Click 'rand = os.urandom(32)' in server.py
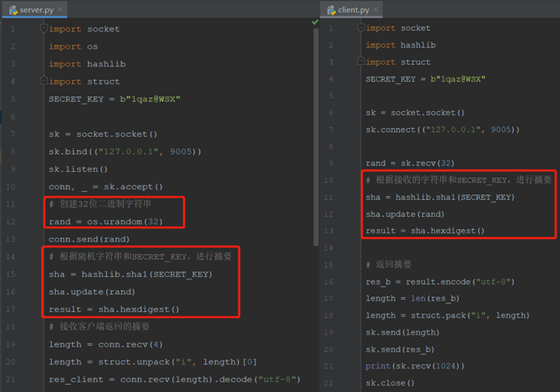560x392 pixels. (105, 222)
